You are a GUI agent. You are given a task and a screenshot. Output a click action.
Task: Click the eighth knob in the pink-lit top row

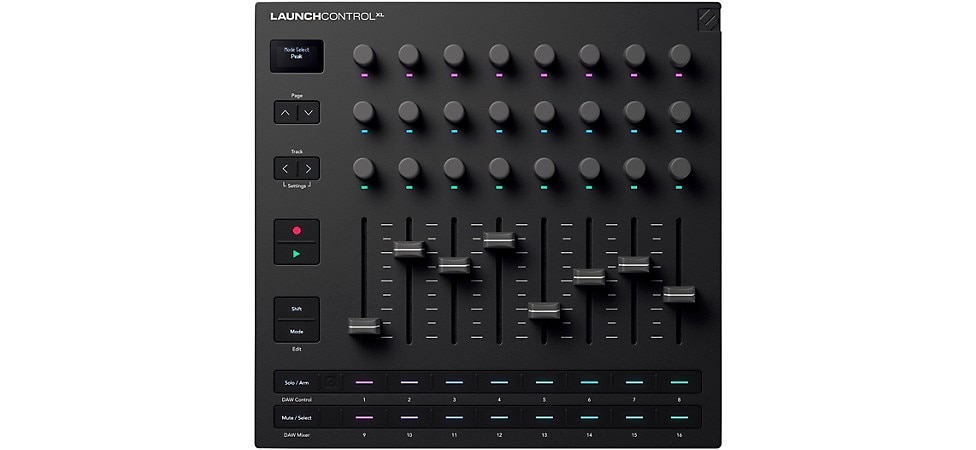[x=679, y=55]
